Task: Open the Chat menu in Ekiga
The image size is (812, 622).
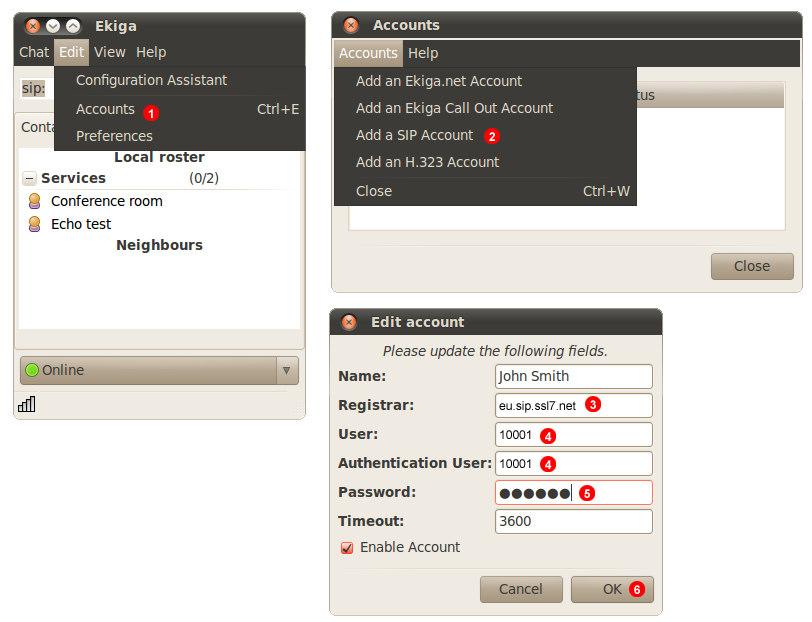Action: click(x=34, y=52)
